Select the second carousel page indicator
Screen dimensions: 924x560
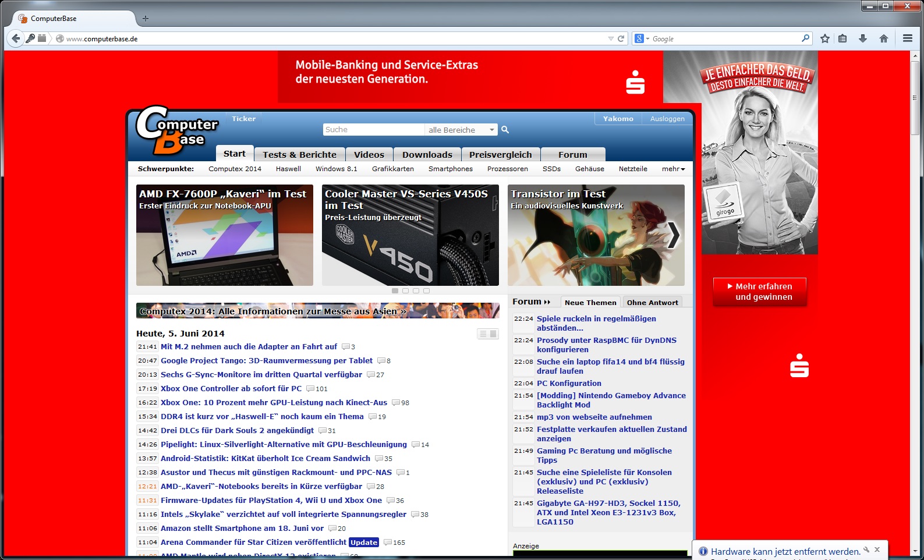coord(406,290)
